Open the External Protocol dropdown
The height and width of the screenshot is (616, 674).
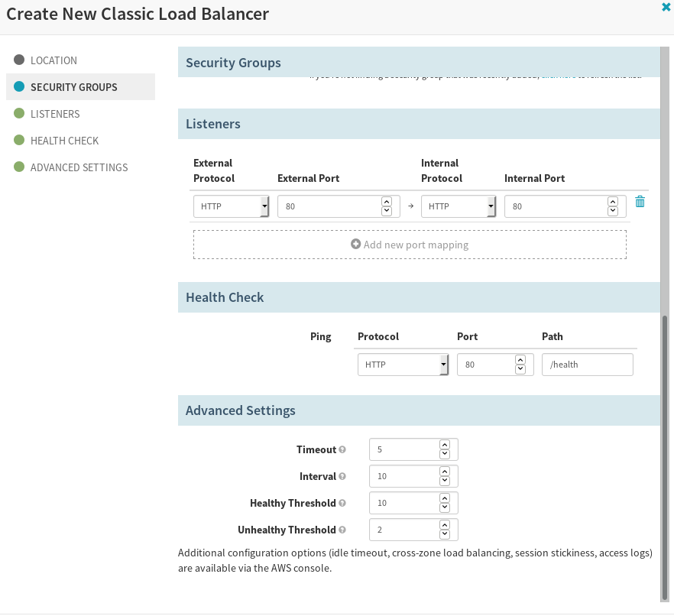tap(232, 206)
